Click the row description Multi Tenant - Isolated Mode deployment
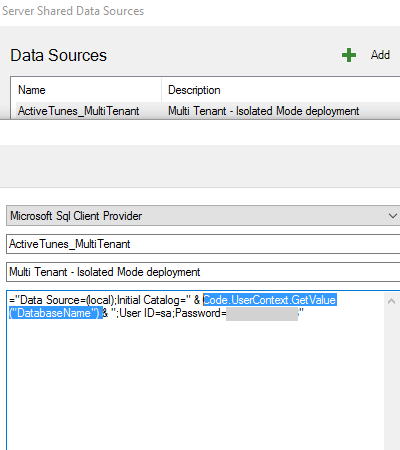This screenshot has height=450, width=400. (263, 111)
